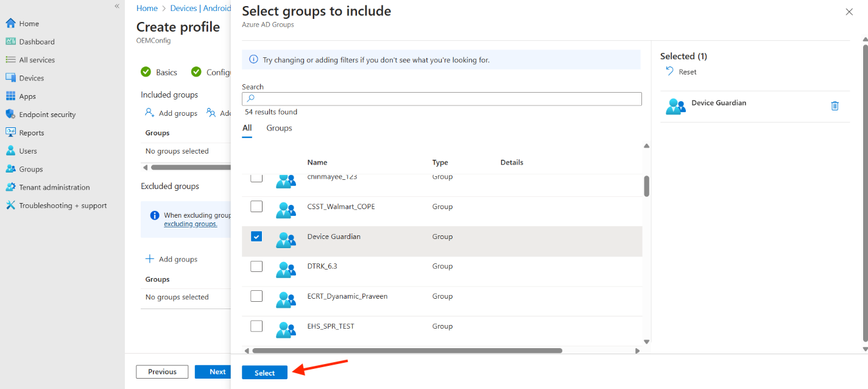Click the Reports icon in sidebar
Viewport: 868px width, 389px height.
pyautogui.click(x=10, y=133)
